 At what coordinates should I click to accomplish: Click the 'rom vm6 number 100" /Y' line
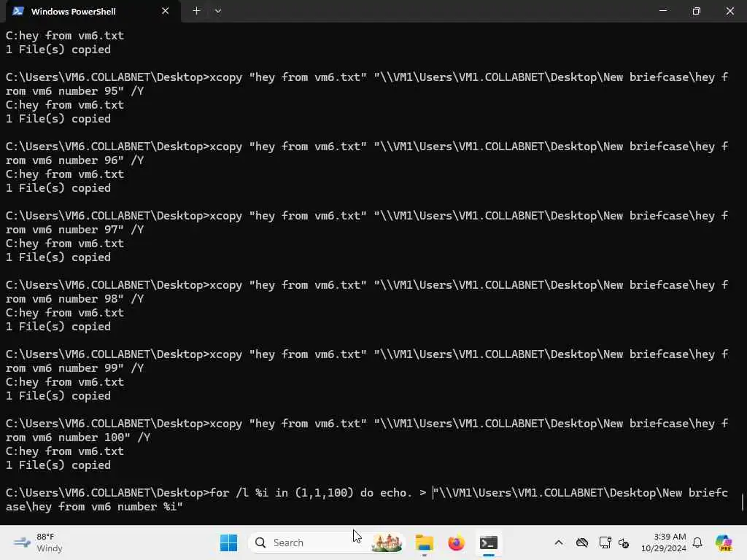click(x=78, y=437)
